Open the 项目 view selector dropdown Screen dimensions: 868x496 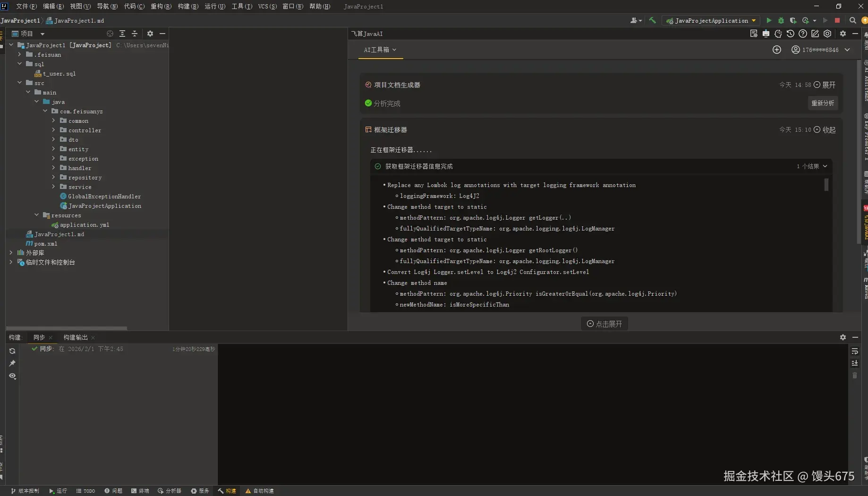(x=28, y=34)
